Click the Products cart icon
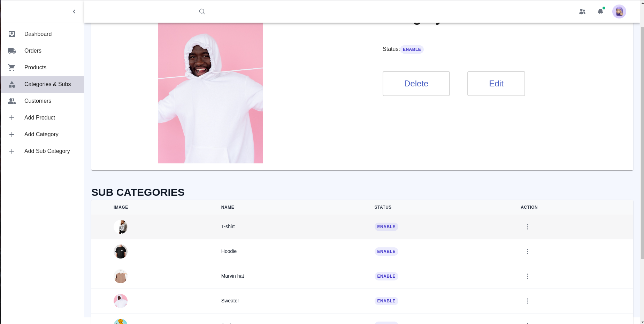 pyautogui.click(x=12, y=68)
